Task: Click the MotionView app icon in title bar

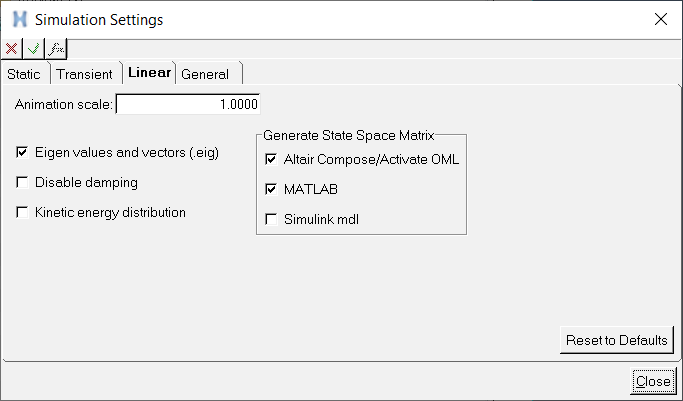Action: point(20,20)
